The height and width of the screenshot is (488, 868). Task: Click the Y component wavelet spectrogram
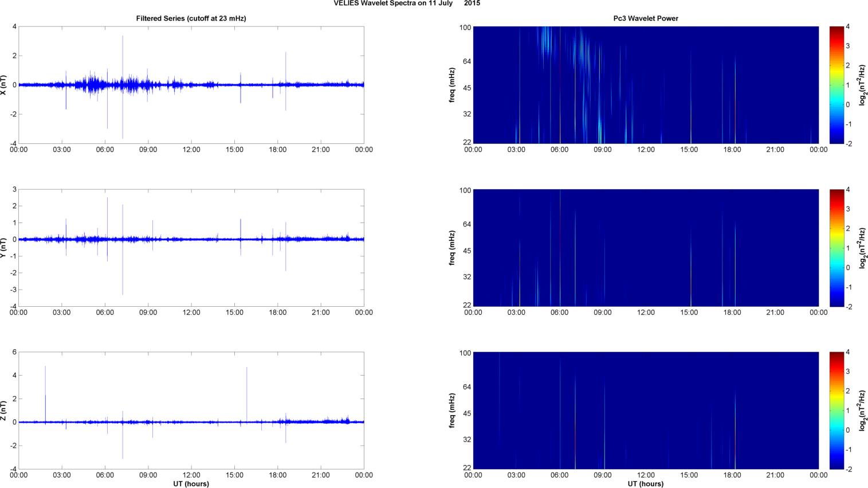[x=646, y=248]
